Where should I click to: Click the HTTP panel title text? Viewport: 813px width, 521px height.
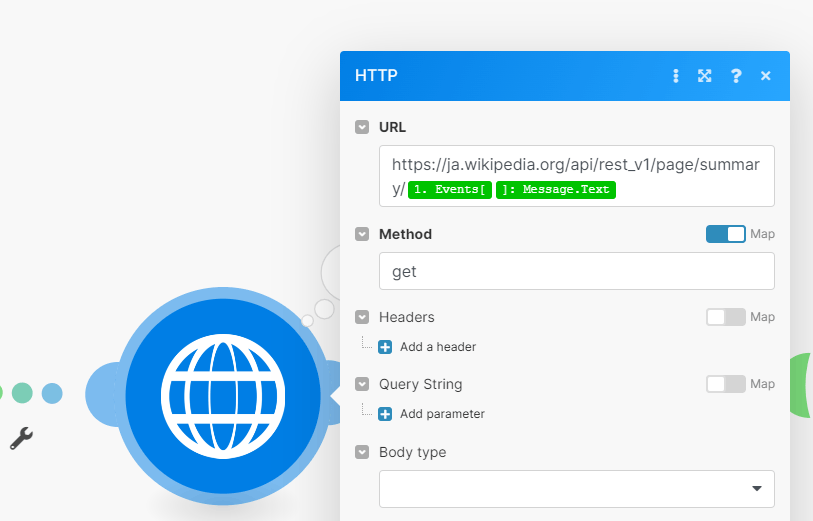pos(376,76)
